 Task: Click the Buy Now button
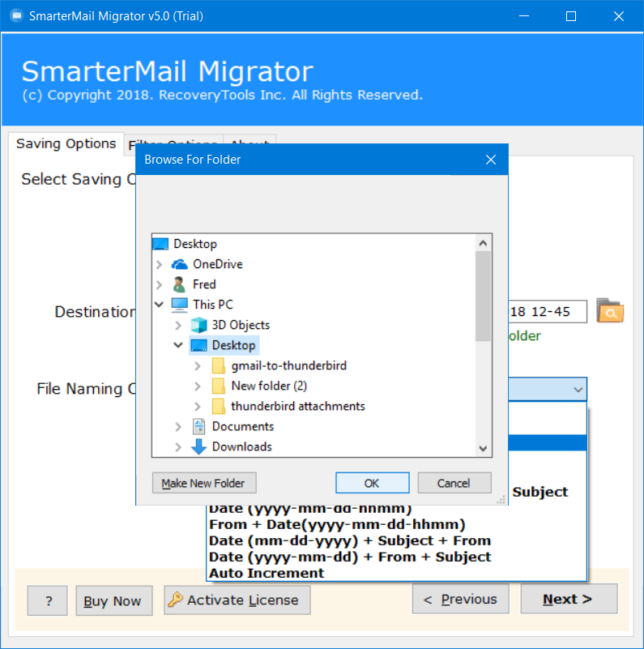[x=114, y=600]
